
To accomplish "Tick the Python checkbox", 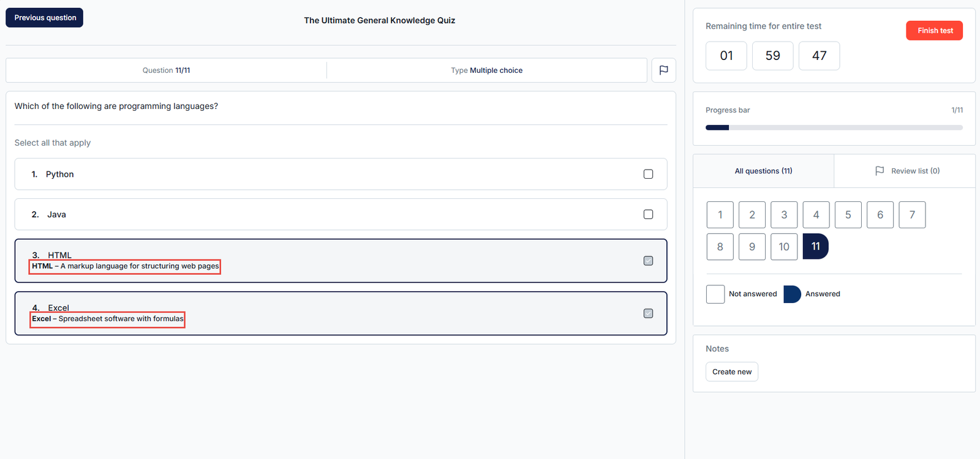I will click(x=648, y=174).
